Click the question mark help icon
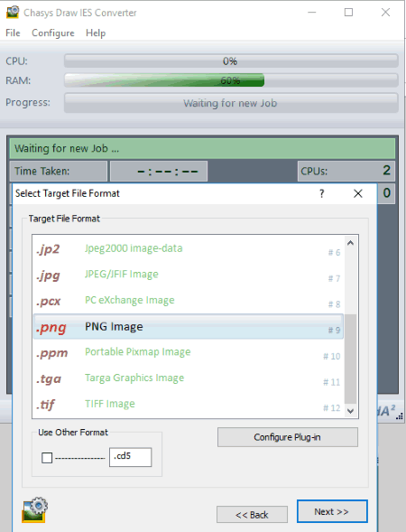This screenshot has height=532, width=406. pos(321,193)
